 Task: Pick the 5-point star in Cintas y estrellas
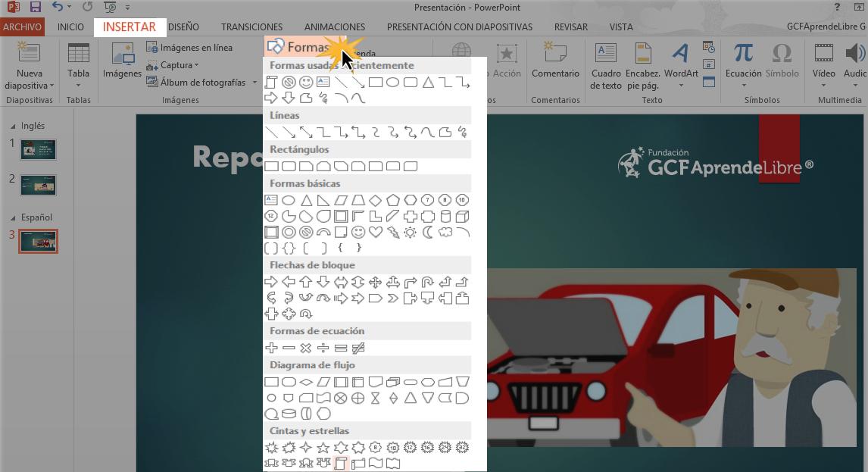(323, 447)
